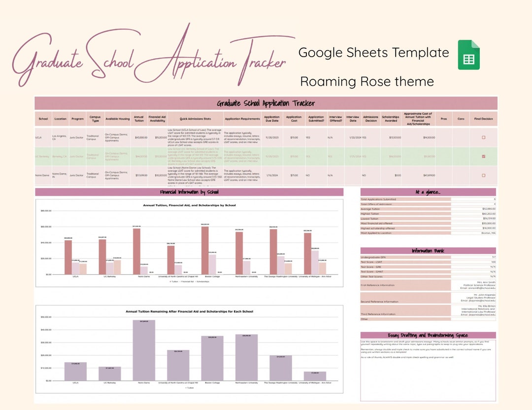The height and width of the screenshot is (410, 532).
Task: Select the Financial Information by School header
Action: pos(190,191)
